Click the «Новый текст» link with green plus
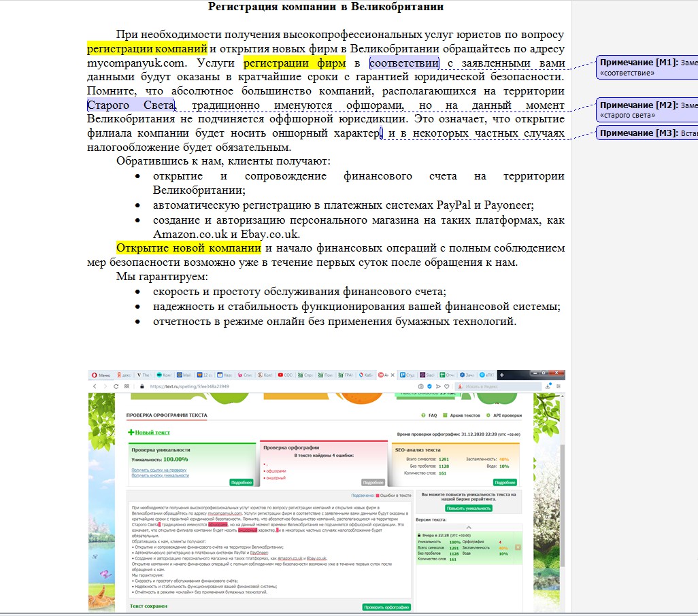Screen dimensions: 698x616 click(149, 432)
